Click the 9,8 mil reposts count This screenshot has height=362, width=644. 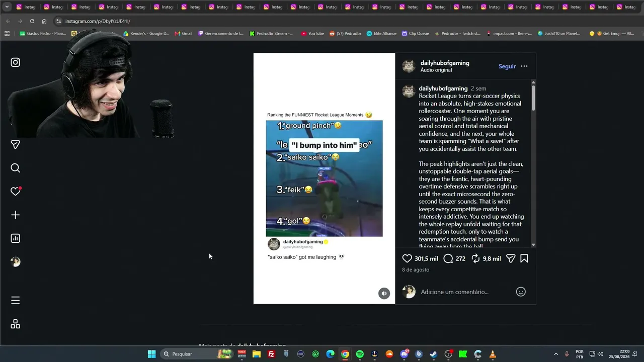pyautogui.click(x=492, y=258)
